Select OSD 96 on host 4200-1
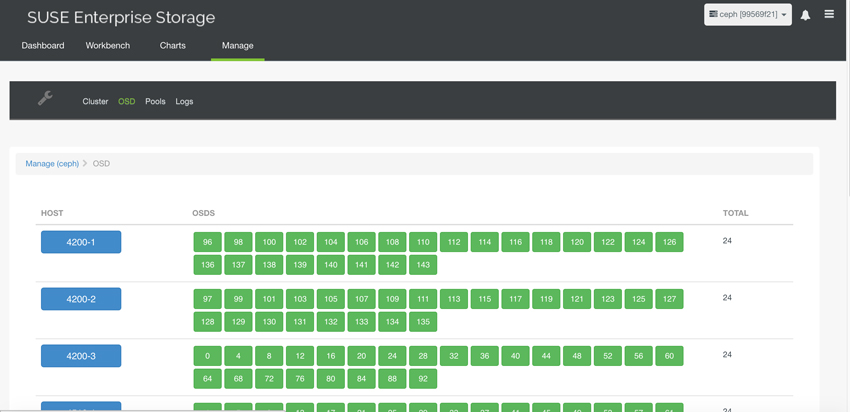Screen dimensions: 850x412 pyautogui.click(x=208, y=242)
